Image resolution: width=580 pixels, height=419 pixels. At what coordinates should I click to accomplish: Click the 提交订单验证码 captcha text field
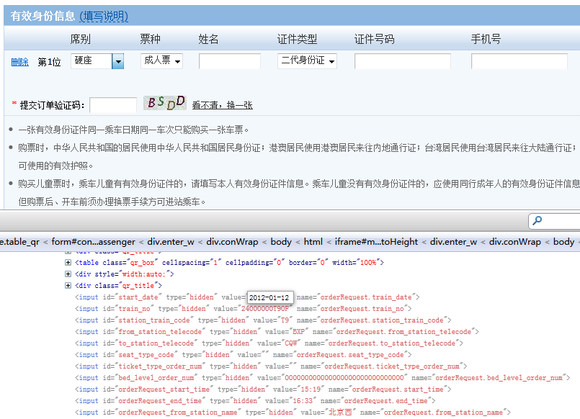(113, 105)
